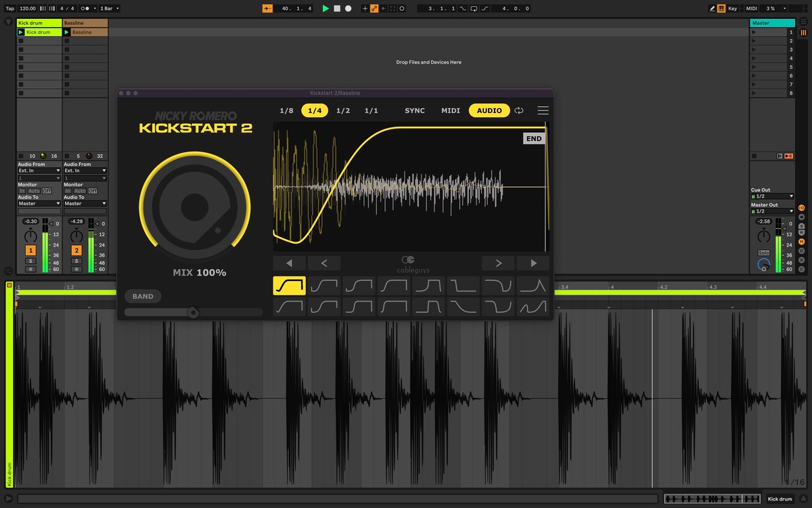Viewport: 812px width, 508px height.
Task: Select the 1/8 rate tab in Kickstart
Action: pyautogui.click(x=287, y=110)
